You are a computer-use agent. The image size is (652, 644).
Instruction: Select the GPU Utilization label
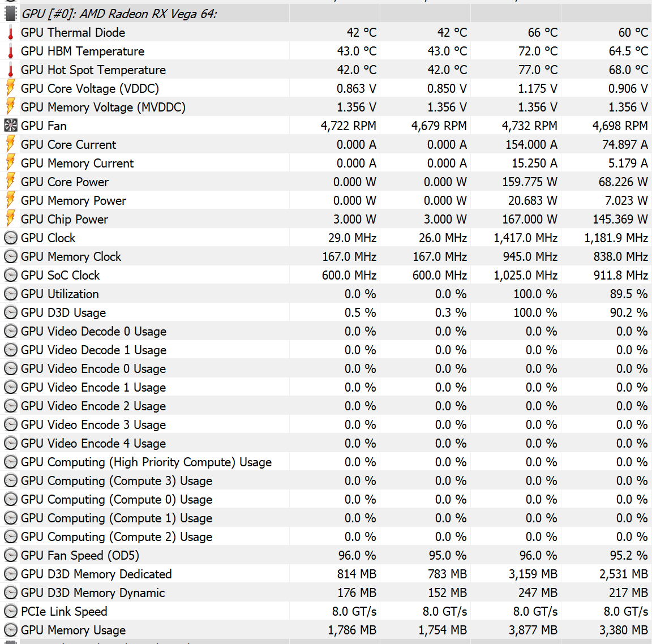point(60,294)
